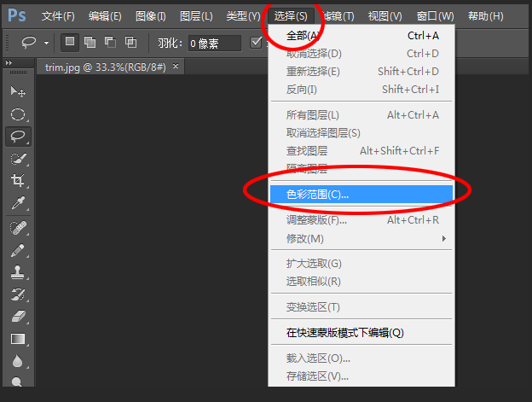Choose 反向(I) inverse entry

pos(361,90)
